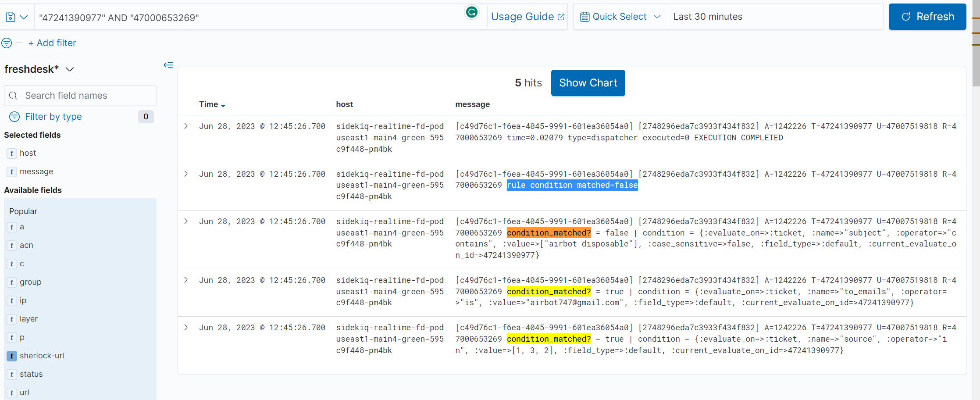Expand the source condition log row
This screenshot has height=400, width=980.
186,328
